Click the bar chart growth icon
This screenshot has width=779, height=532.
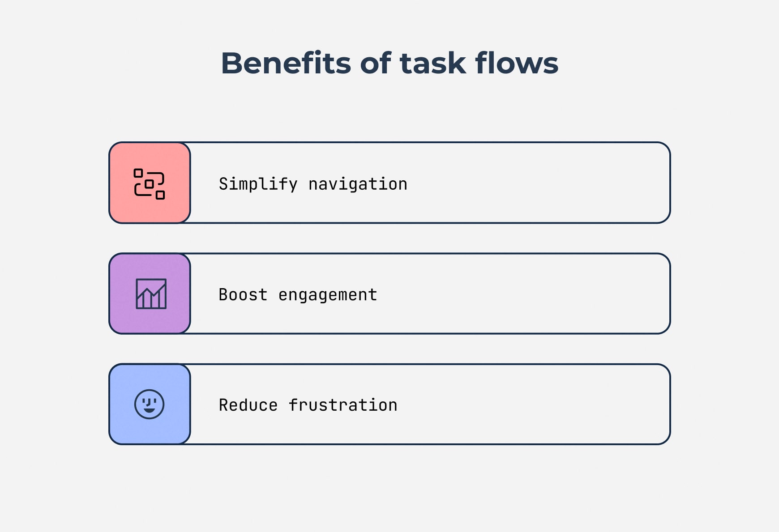click(151, 294)
